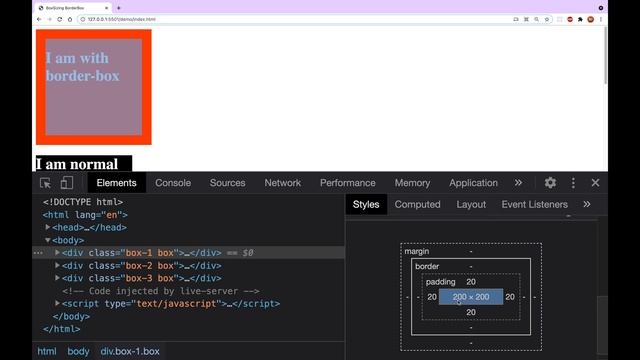Click the right padding value 20
The width and height of the screenshot is (640, 360).
(510, 297)
